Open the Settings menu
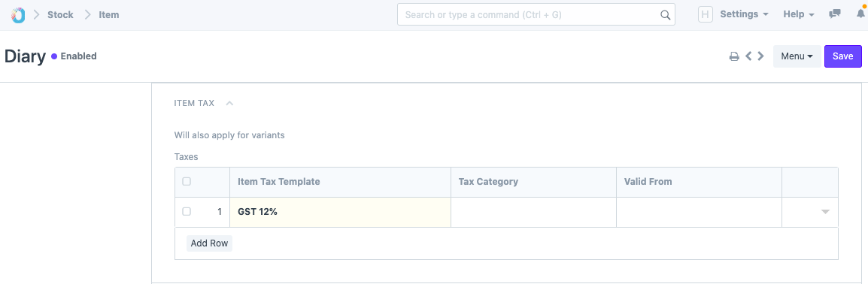868x284 pixels. pyautogui.click(x=744, y=15)
